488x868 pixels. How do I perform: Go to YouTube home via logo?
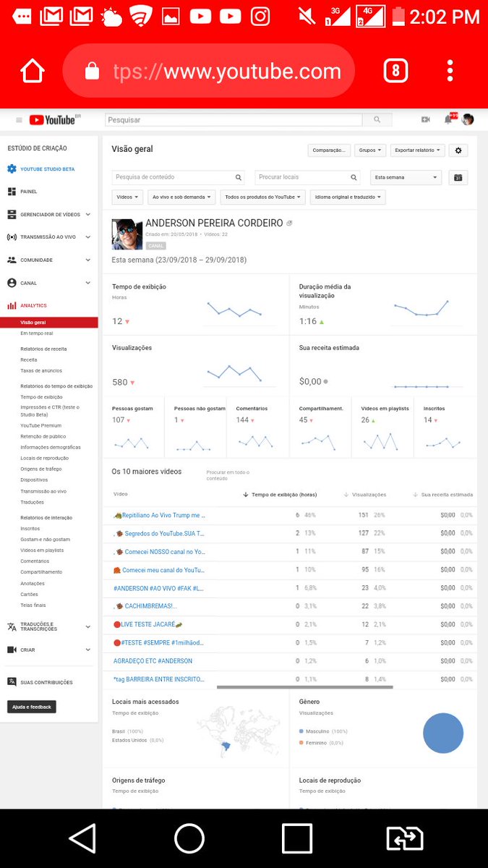click(53, 120)
